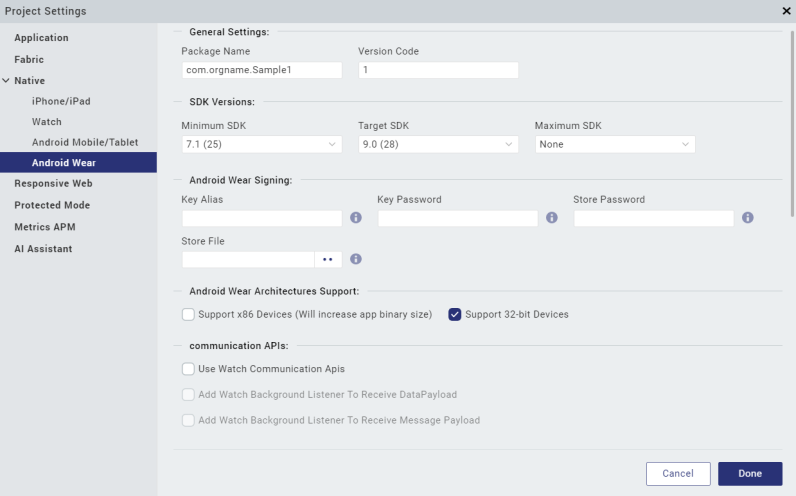
Task: Click the vertical scrollbar in settings pane
Action: point(792,124)
